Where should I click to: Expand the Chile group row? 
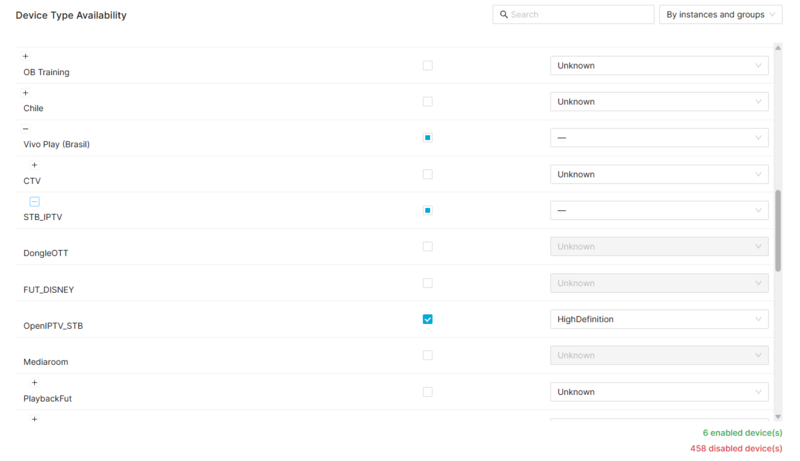(x=26, y=93)
